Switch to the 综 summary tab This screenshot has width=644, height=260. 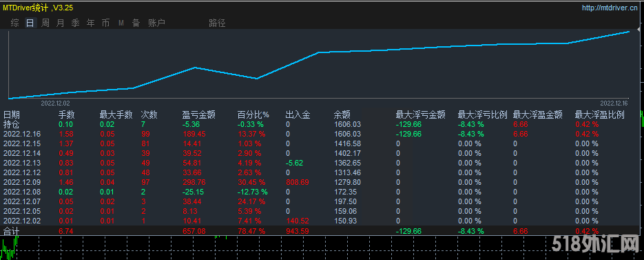14,23
